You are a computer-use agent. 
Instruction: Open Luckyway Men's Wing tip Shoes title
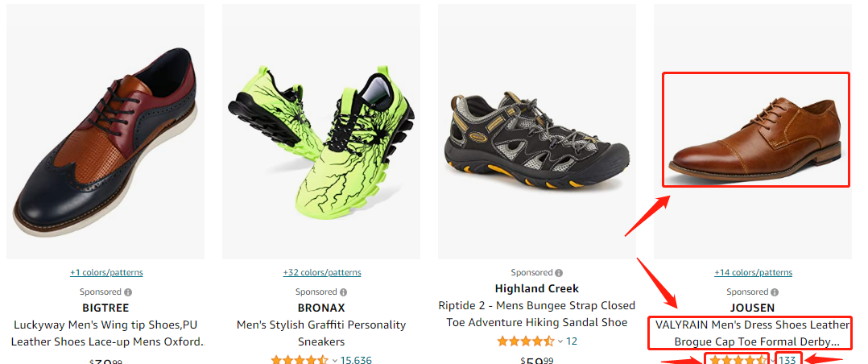106,333
